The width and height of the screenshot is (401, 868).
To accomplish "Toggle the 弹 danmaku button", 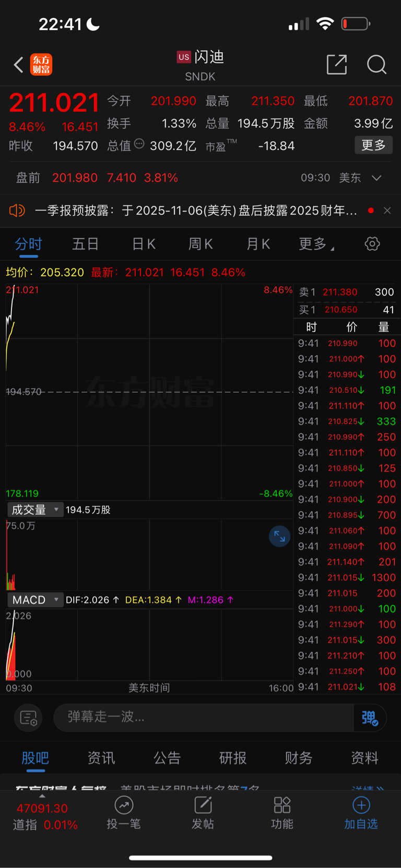I will point(370,718).
